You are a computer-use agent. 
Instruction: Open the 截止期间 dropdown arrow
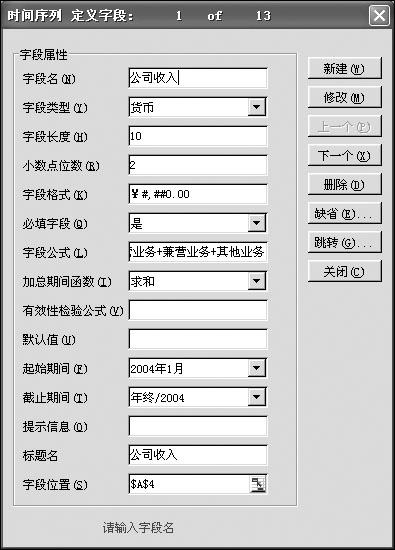(x=257, y=397)
